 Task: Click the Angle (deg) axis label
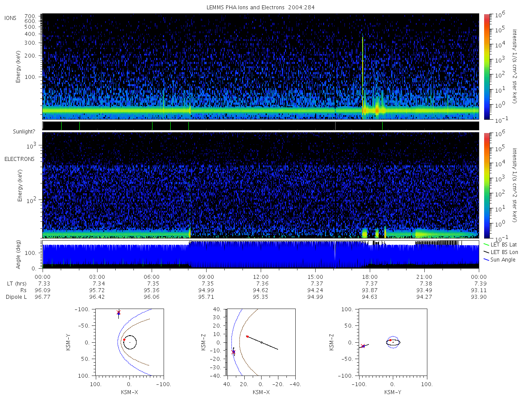point(20,254)
